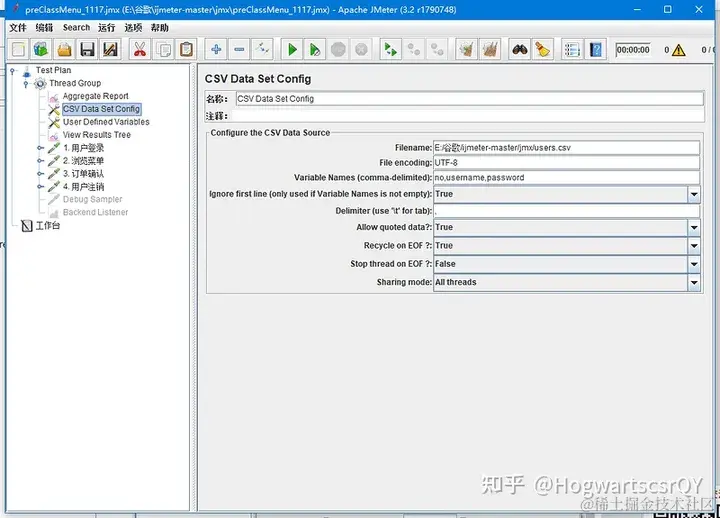Click the Clear All results icon
The image size is (720, 518).
(490, 50)
